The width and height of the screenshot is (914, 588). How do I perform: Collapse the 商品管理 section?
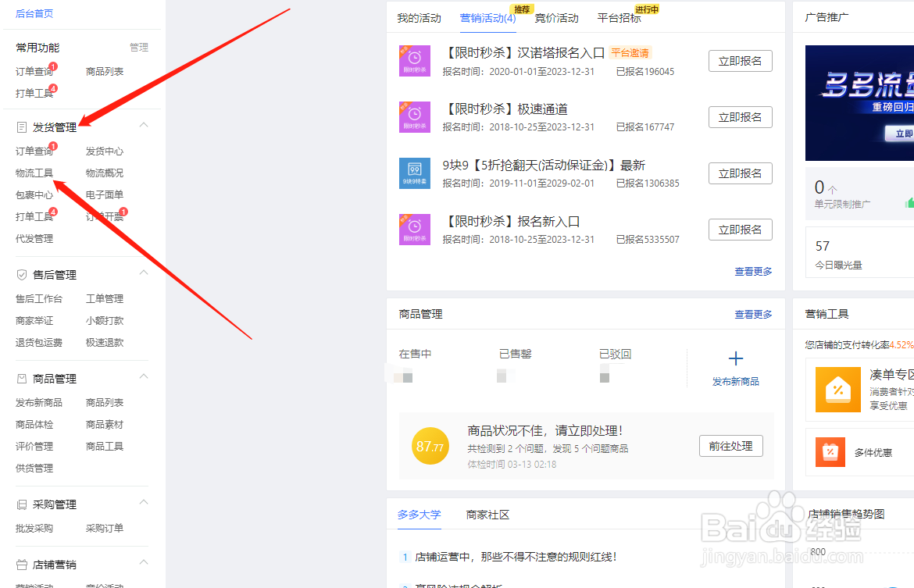point(144,376)
